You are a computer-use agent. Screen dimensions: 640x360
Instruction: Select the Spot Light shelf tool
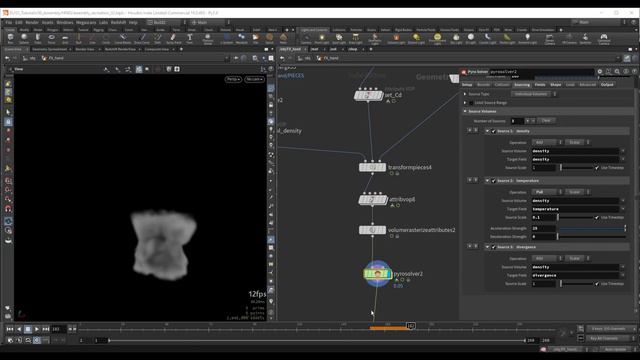click(x=339, y=39)
